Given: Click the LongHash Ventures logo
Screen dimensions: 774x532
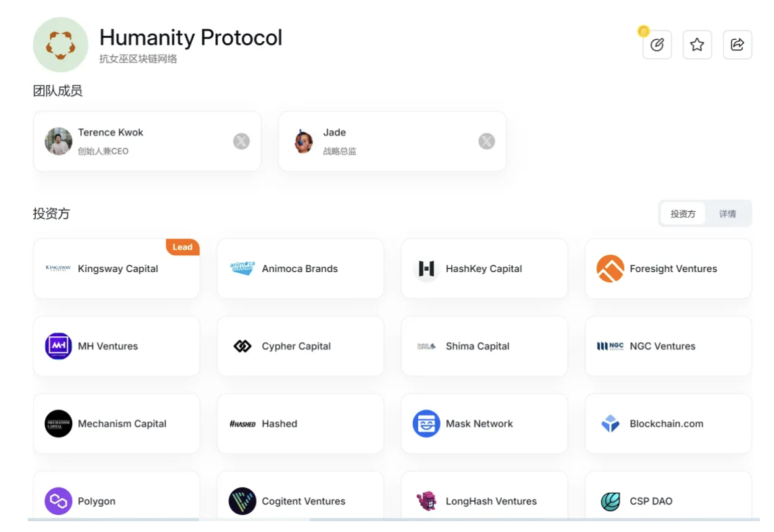Looking at the screenshot, I should [x=426, y=501].
